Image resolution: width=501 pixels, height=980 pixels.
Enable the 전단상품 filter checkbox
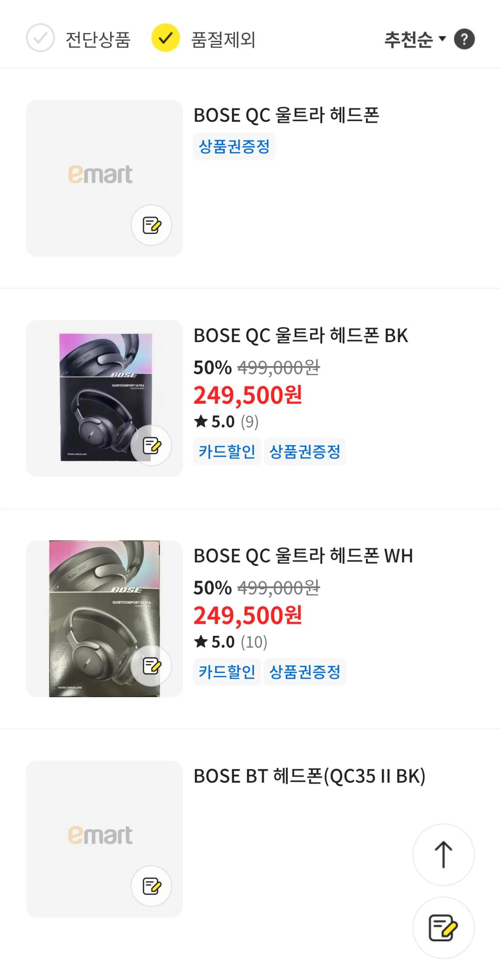point(40,38)
